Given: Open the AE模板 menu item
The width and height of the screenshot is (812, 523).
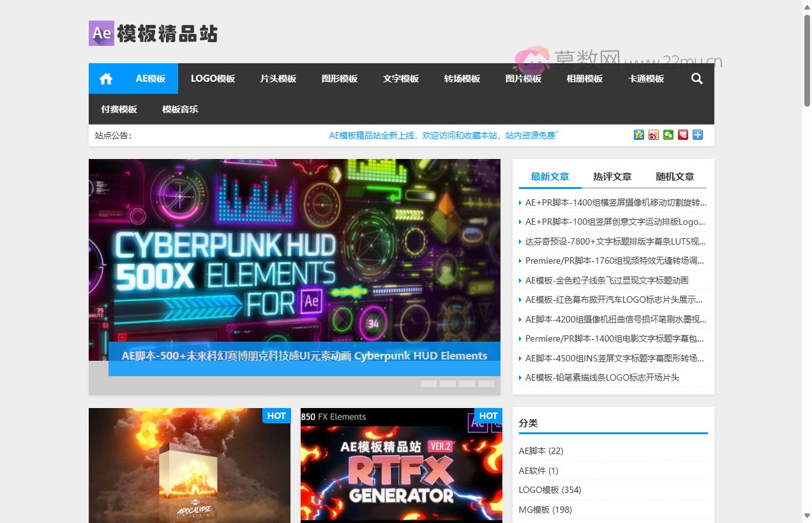Looking at the screenshot, I should point(151,79).
